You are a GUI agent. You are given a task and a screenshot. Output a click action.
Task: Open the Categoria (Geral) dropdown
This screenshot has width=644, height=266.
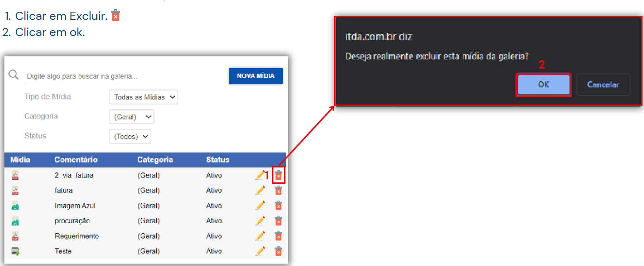pyautogui.click(x=132, y=117)
